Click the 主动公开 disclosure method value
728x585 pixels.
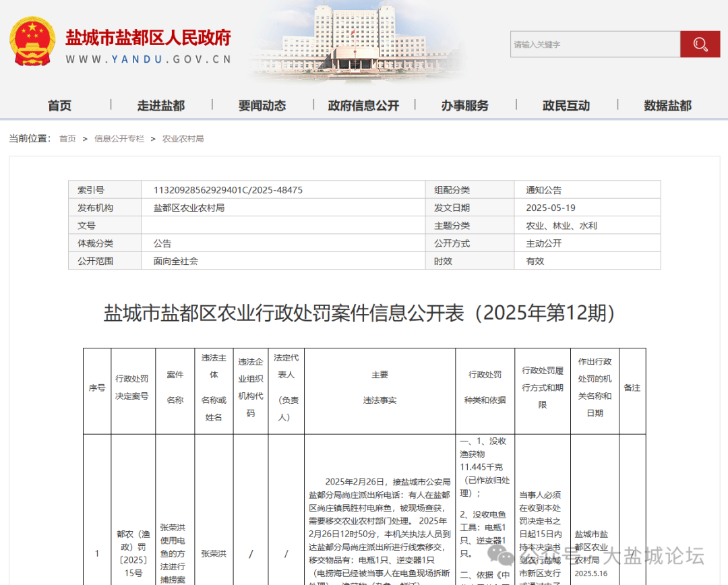tap(544, 243)
